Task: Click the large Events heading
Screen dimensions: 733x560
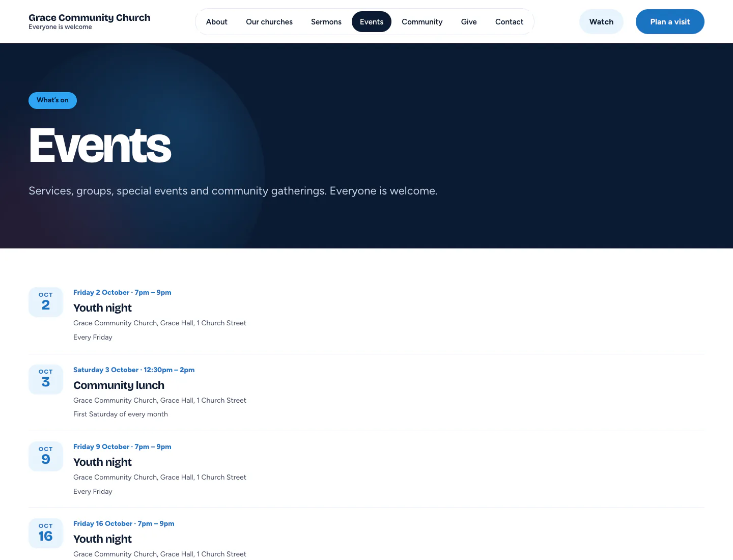Action: coord(100,146)
